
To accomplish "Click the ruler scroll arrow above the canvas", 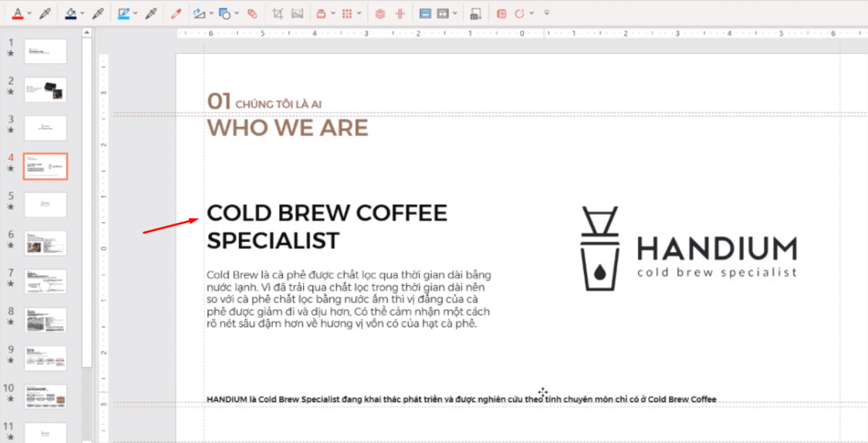I will click(x=88, y=32).
